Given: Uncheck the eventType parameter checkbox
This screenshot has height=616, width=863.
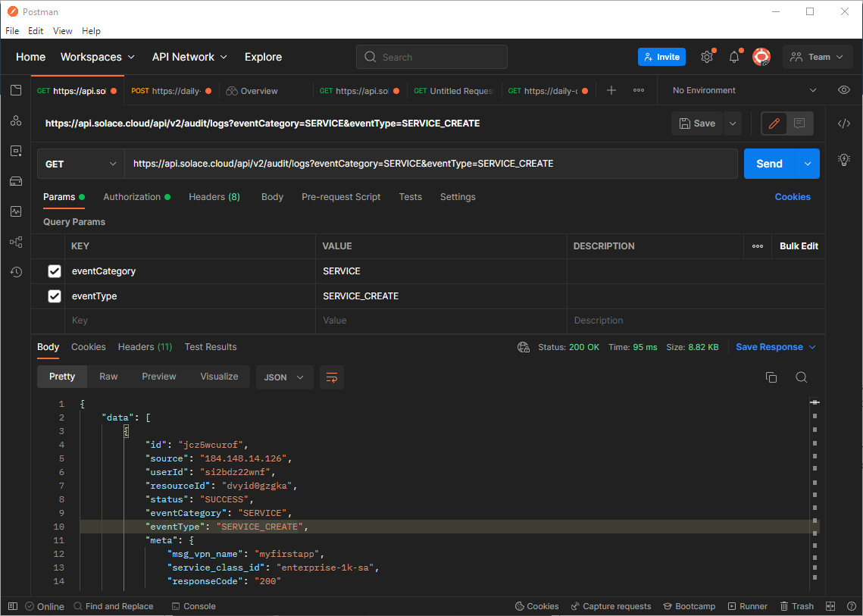Looking at the screenshot, I should tap(55, 296).
